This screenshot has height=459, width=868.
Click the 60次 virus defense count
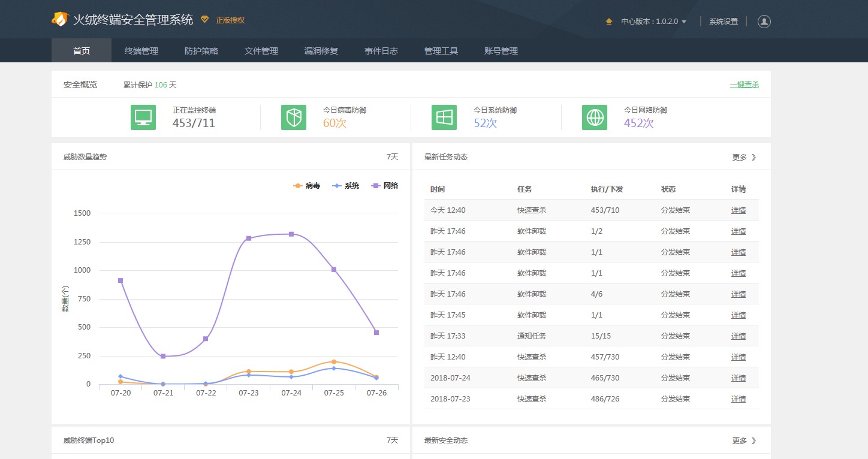[334, 123]
